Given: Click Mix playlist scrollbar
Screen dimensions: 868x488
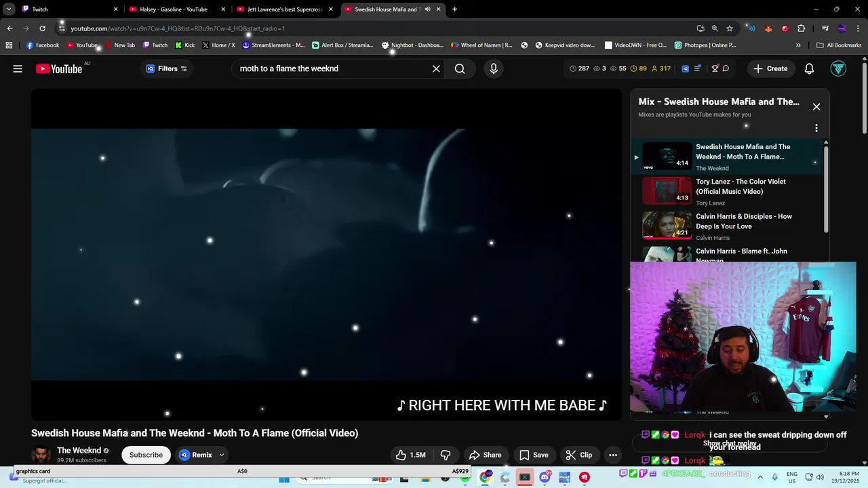Looking at the screenshot, I should (826, 190).
